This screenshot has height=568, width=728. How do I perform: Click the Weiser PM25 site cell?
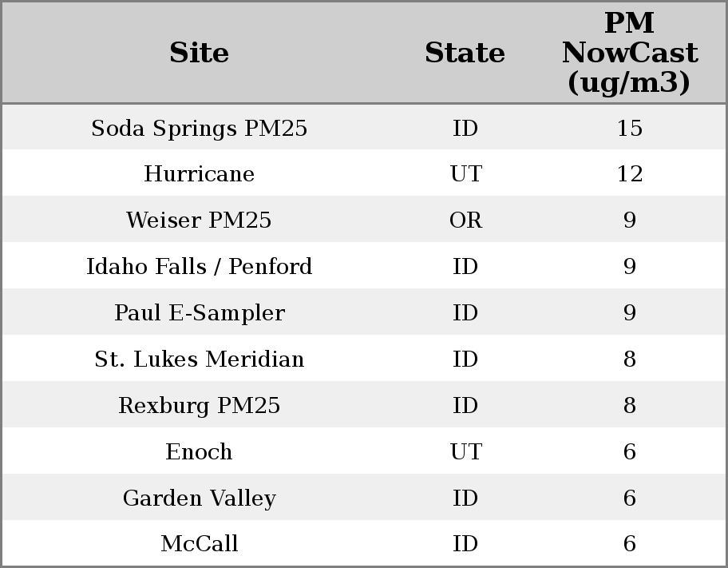200,220
